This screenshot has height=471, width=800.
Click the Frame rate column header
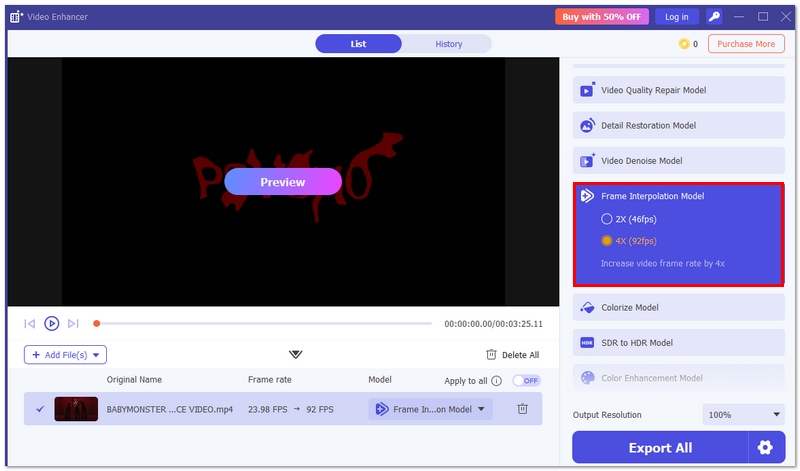[269, 380]
